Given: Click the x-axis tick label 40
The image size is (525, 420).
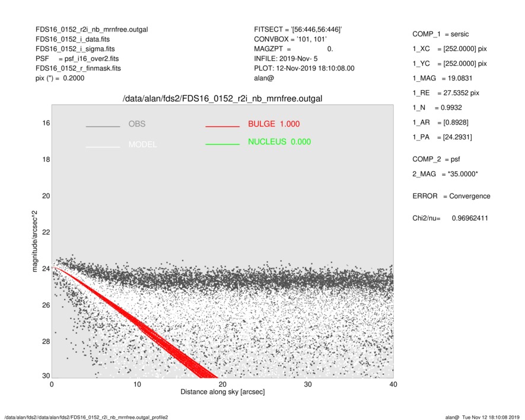Looking at the screenshot, I should (x=393, y=384).
